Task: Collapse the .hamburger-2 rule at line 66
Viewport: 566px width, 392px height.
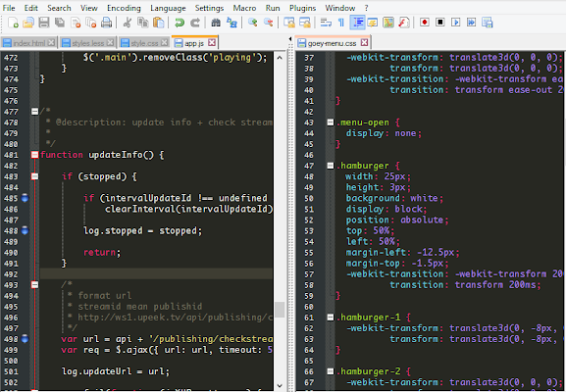Action: click(331, 371)
